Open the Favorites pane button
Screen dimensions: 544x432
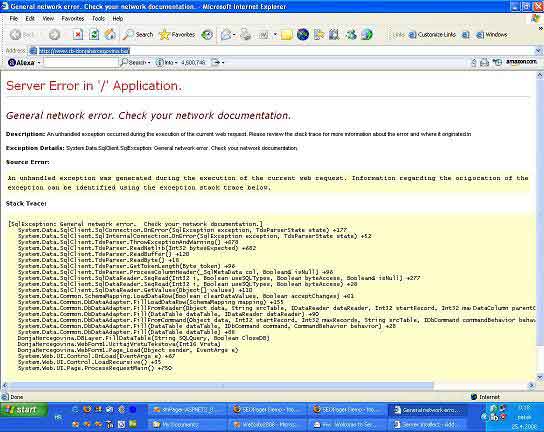coord(177,34)
